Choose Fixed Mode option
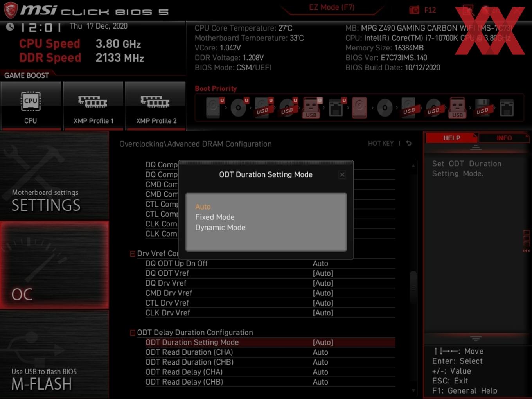Screen dimensions: 532x399 tap(215, 217)
